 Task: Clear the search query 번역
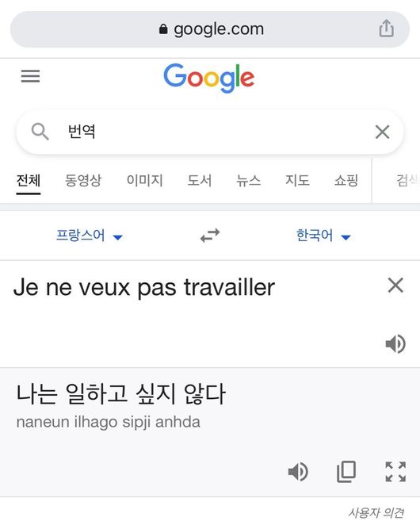coord(382,132)
